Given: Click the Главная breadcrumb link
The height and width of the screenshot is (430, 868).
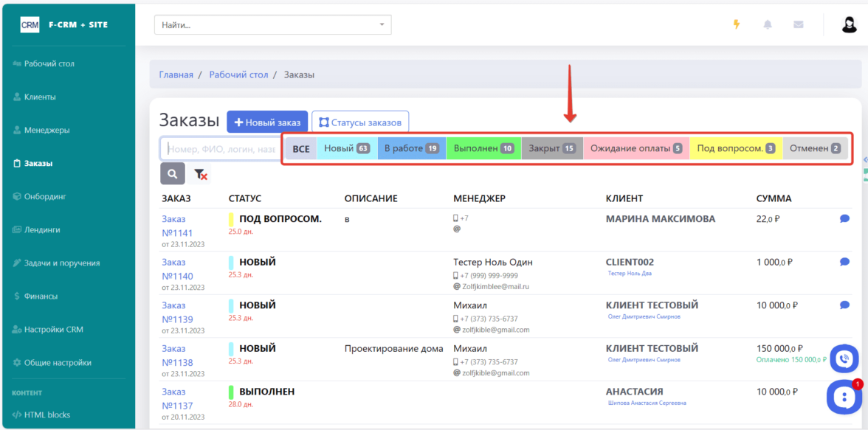Looking at the screenshot, I should (x=176, y=74).
